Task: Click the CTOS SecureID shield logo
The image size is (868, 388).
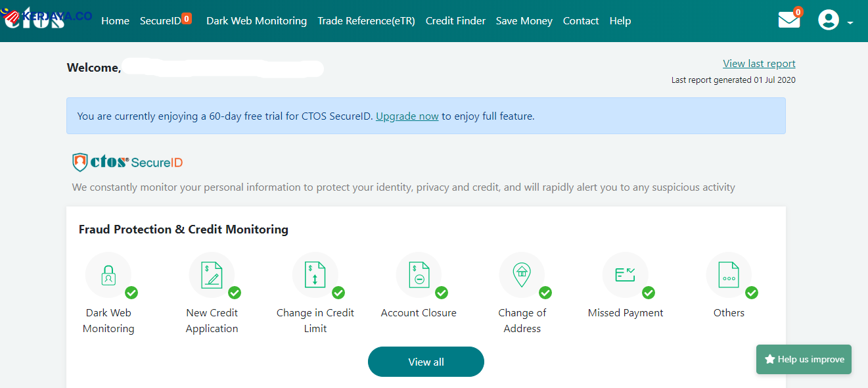Action: click(x=80, y=162)
